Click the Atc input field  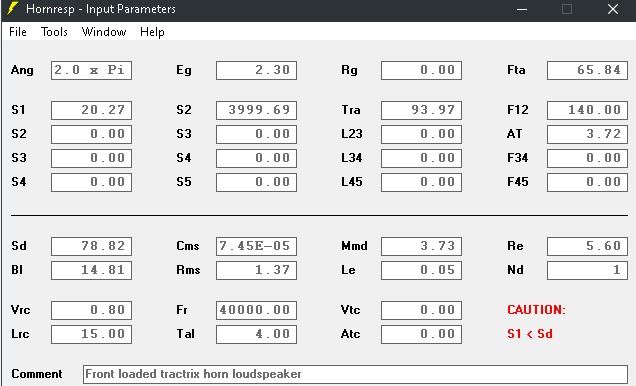click(x=421, y=335)
